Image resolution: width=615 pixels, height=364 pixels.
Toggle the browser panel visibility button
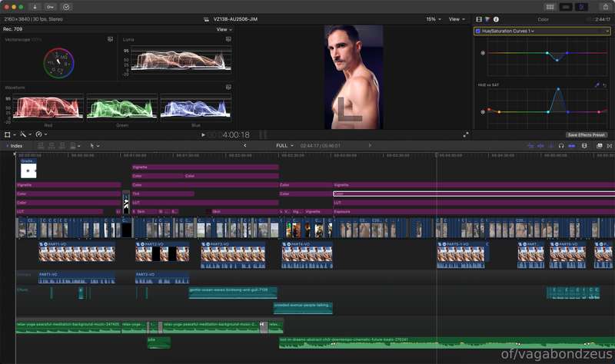pos(550,7)
